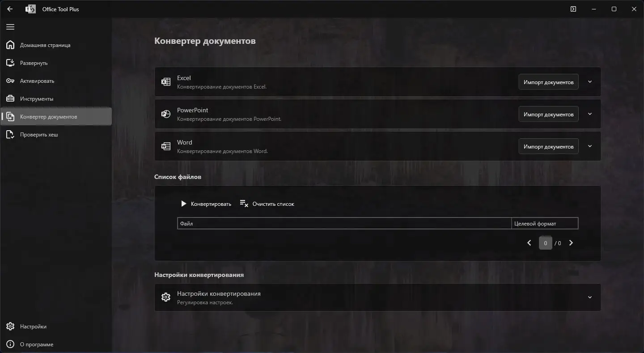
Task: Open Настройки in the sidebar
Action: coord(56,327)
